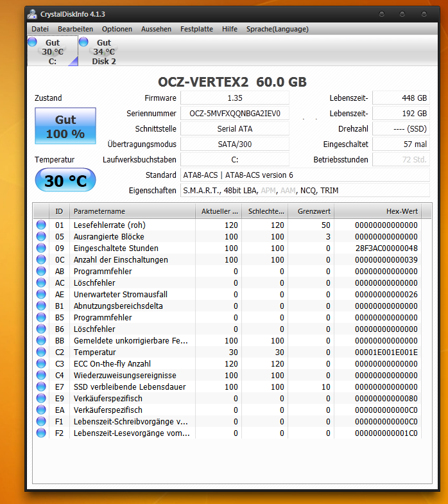The image size is (448, 504).
Task: Click the Grenzwert value 50
Action: point(326,225)
